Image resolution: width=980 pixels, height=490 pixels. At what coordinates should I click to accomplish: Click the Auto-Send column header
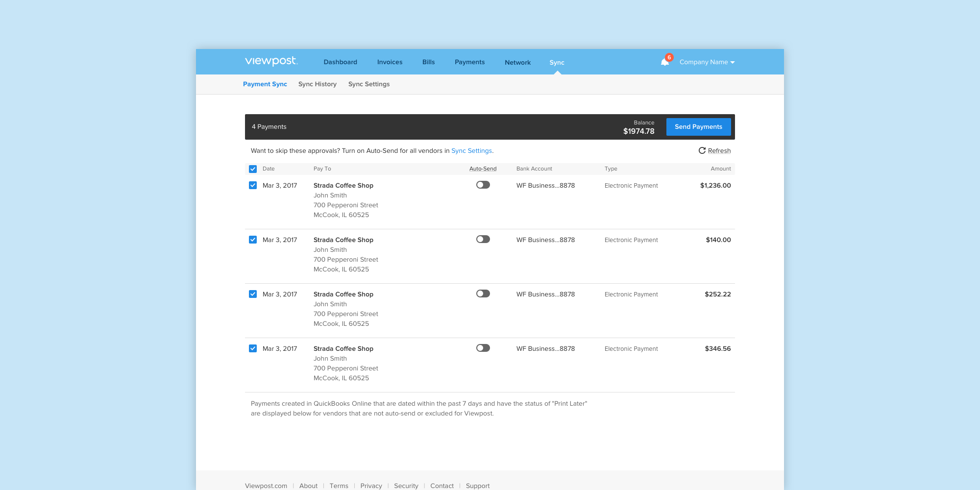click(483, 169)
